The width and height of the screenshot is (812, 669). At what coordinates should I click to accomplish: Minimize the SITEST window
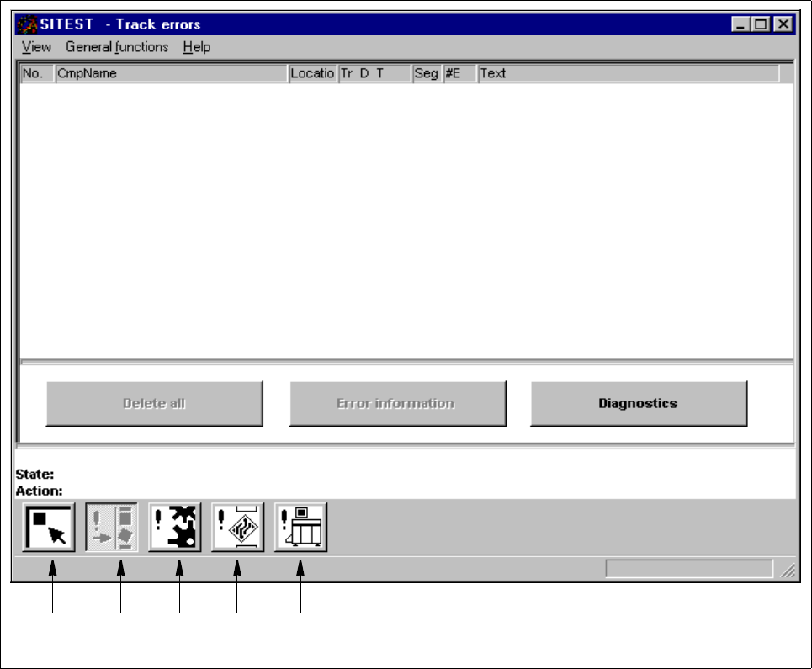tap(740, 24)
